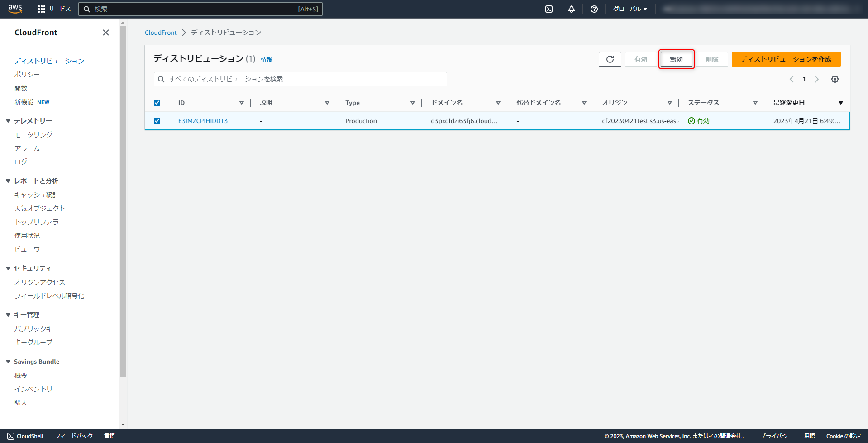Click the AWS logo to go home
The width and height of the screenshot is (868, 443).
14,9
